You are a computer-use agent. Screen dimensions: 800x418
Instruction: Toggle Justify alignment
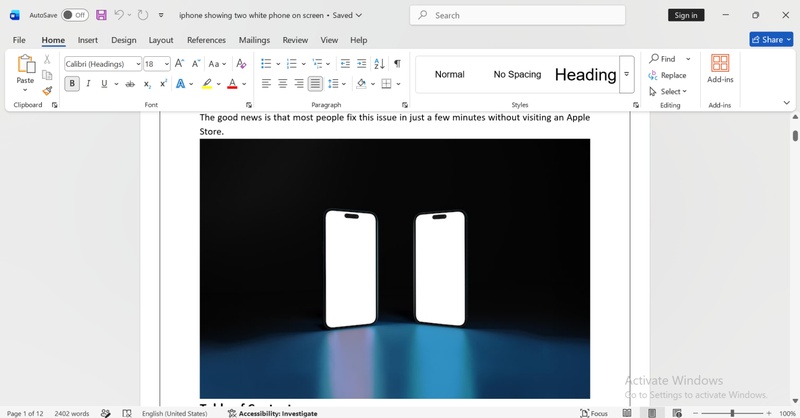[315, 84]
